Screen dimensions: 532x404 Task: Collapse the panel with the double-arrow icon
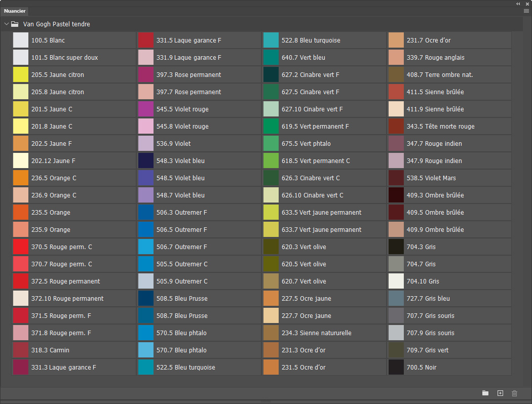[518, 4]
